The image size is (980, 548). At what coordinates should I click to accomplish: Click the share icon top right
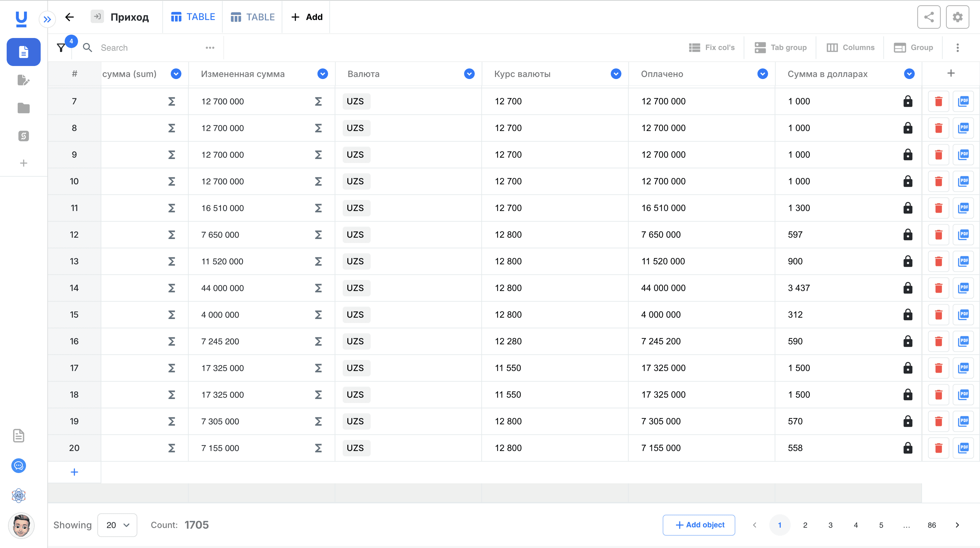click(x=929, y=17)
